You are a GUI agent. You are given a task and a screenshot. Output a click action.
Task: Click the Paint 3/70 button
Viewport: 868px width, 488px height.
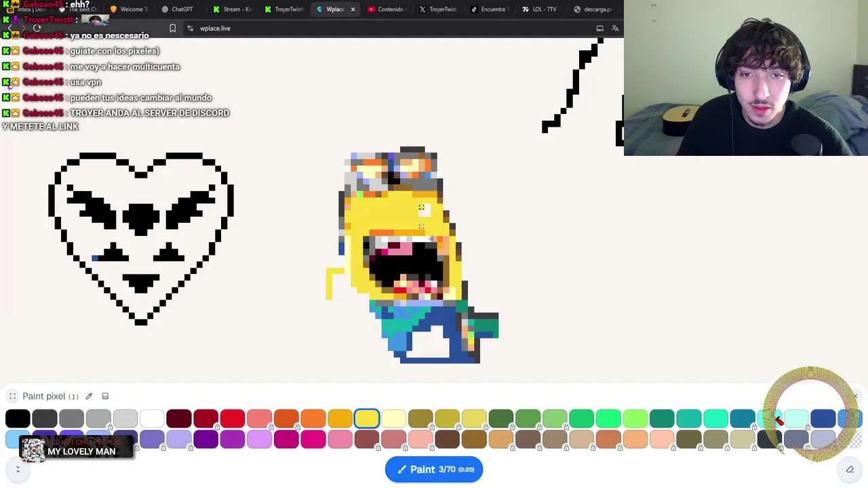tap(434, 469)
